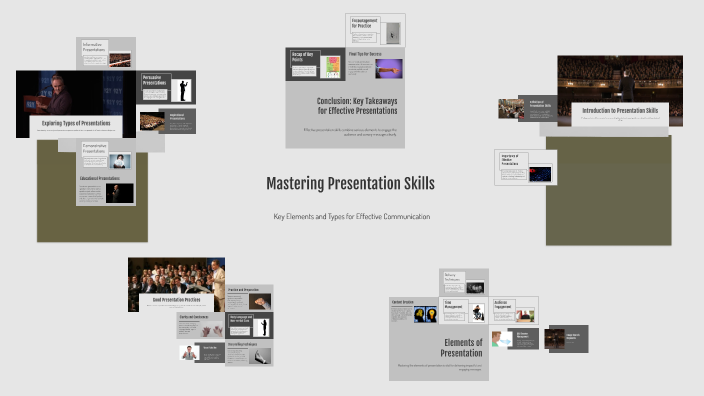The height and width of the screenshot is (396, 704).
Task: Open the 'Time Management' subtopic
Action: [x=464, y=311]
